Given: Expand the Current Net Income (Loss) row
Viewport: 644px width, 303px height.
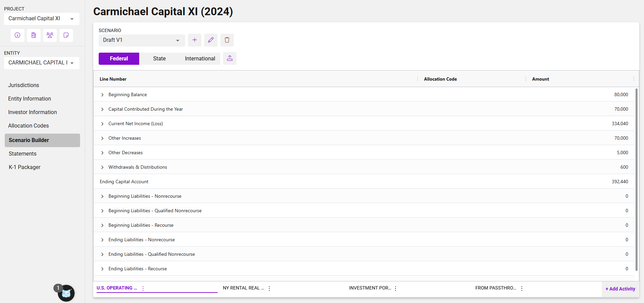Looking at the screenshot, I should pos(102,124).
